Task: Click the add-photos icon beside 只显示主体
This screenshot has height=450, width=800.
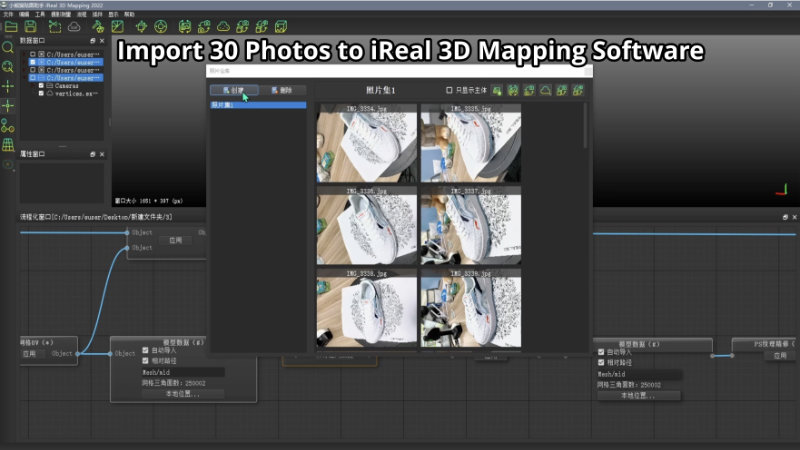Action: click(497, 90)
